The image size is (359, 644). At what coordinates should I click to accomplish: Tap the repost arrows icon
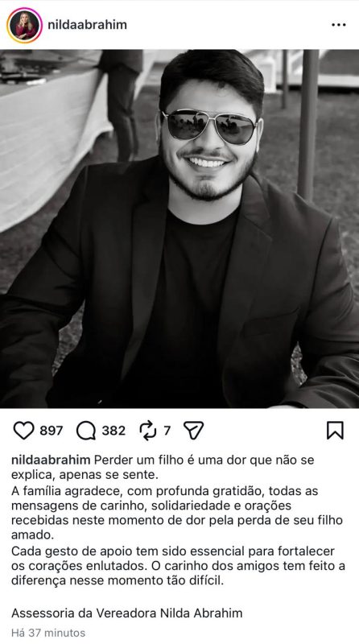coord(148,431)
